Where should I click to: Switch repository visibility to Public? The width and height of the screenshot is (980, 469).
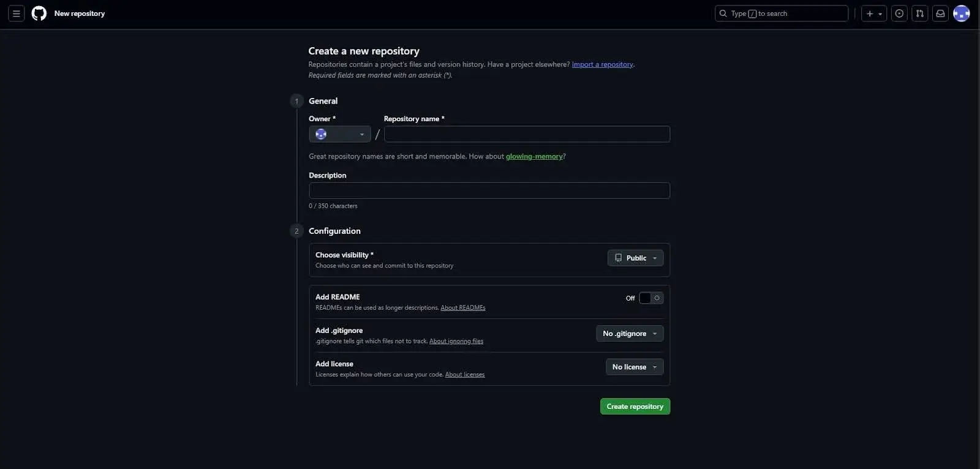pos(635,258)
